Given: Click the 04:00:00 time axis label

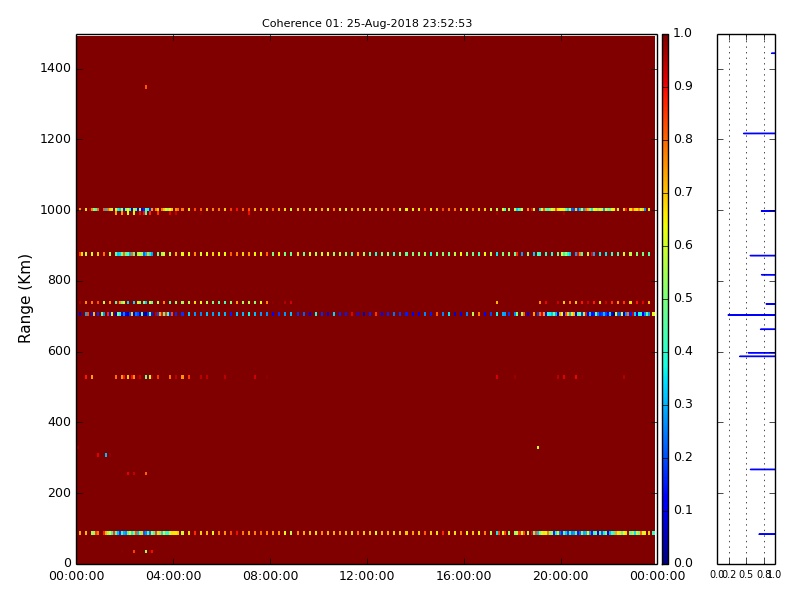Looking at the screenshot, I should pos(173,576).
